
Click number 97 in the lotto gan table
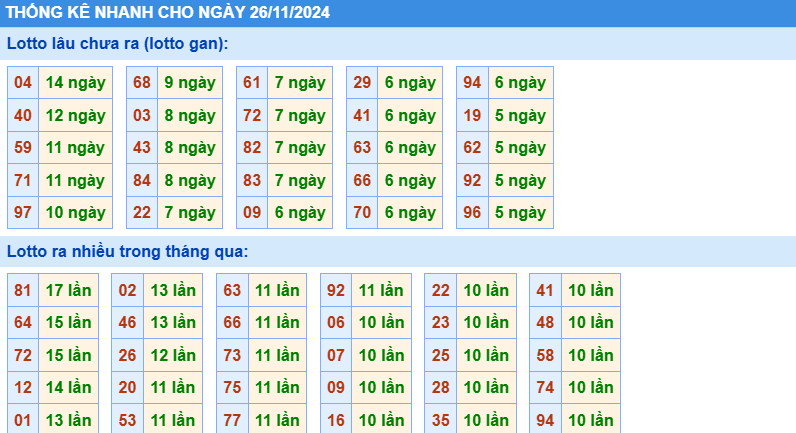click(23, 213)
